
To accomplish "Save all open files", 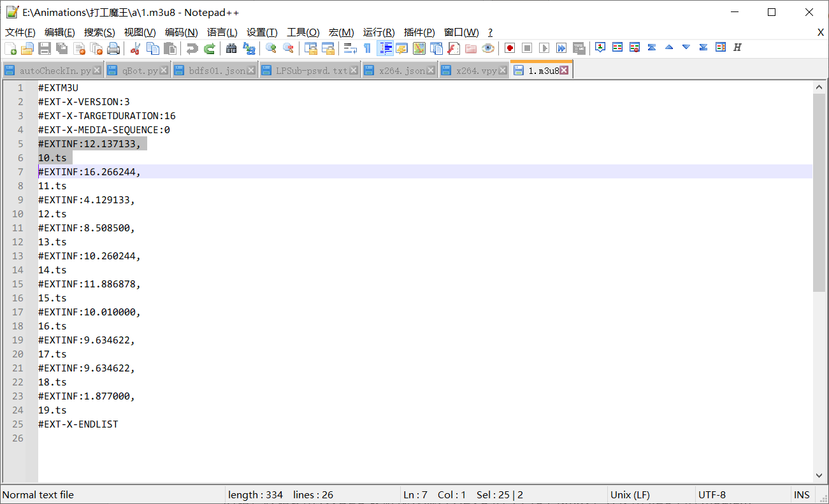I will pos(62,48).
